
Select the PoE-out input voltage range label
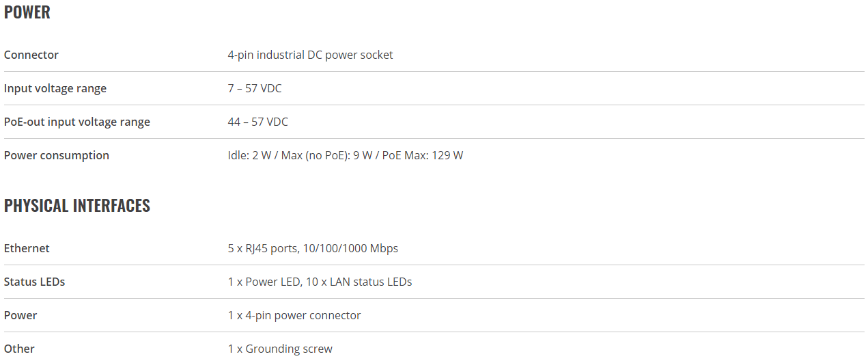[x=77, y=122]
